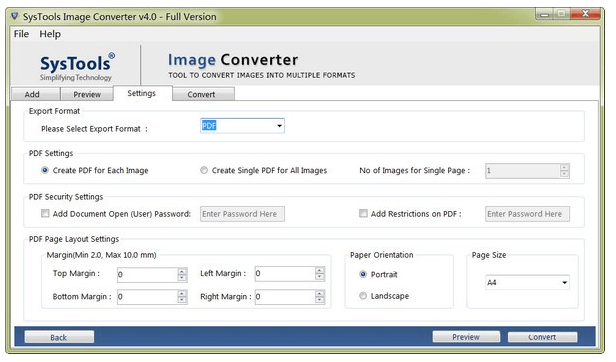Decrease Top Margin with down arrow
This screenshot has height=362, width=616.
pos(182,278)
